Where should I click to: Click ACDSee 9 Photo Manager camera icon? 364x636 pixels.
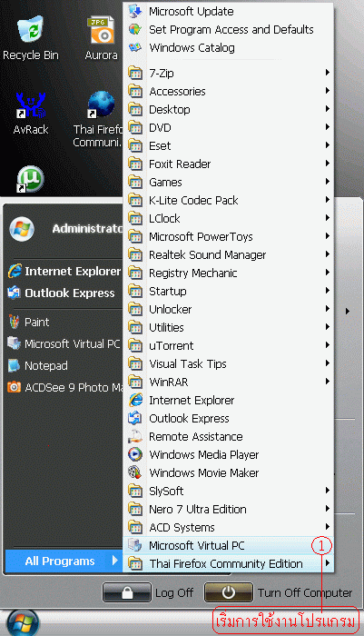[x=15, y=387]
